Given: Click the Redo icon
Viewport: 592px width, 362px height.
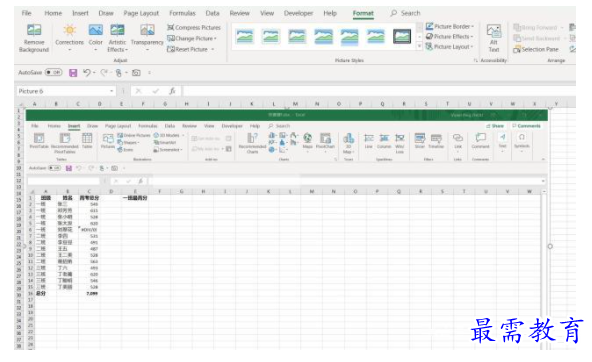Looking at the screenshot, I should coord(104,72).
